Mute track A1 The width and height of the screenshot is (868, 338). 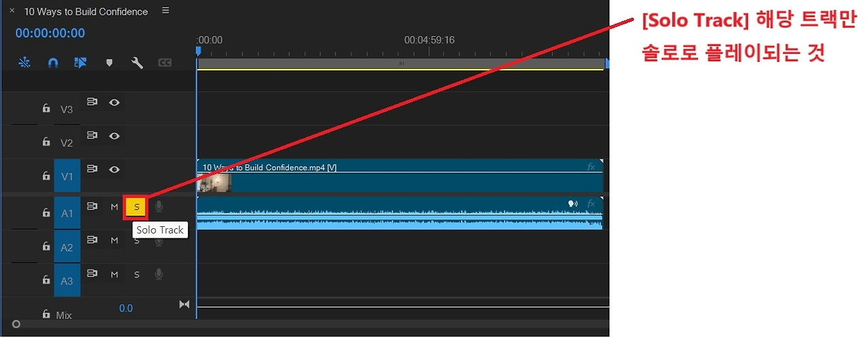coord(115,207)
